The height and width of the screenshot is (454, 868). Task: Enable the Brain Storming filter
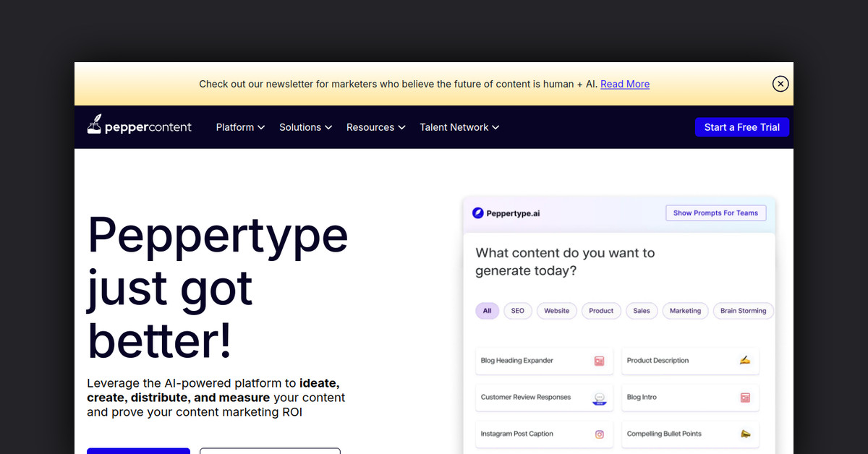pyautogui.click(x=743, y=310)
